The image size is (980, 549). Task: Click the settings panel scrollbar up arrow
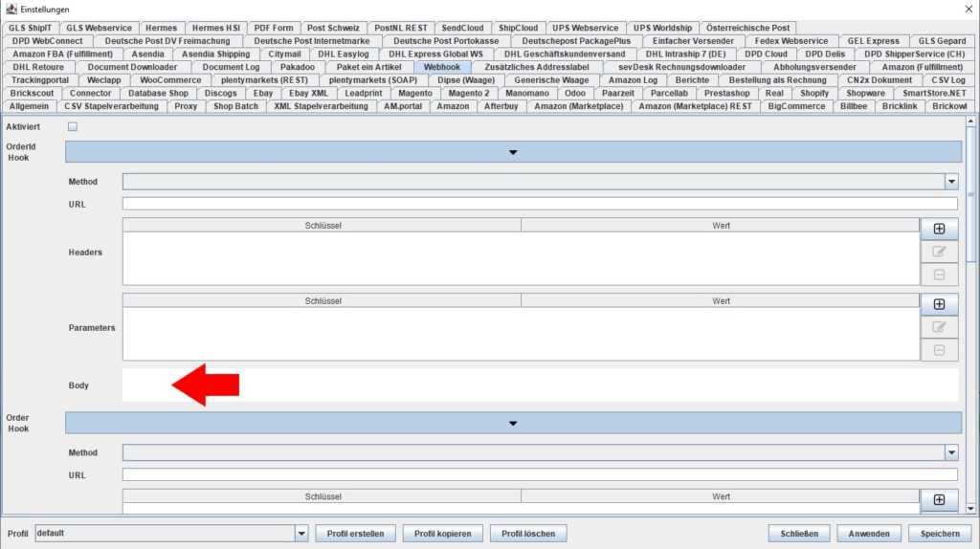click(x=970, y=121)
